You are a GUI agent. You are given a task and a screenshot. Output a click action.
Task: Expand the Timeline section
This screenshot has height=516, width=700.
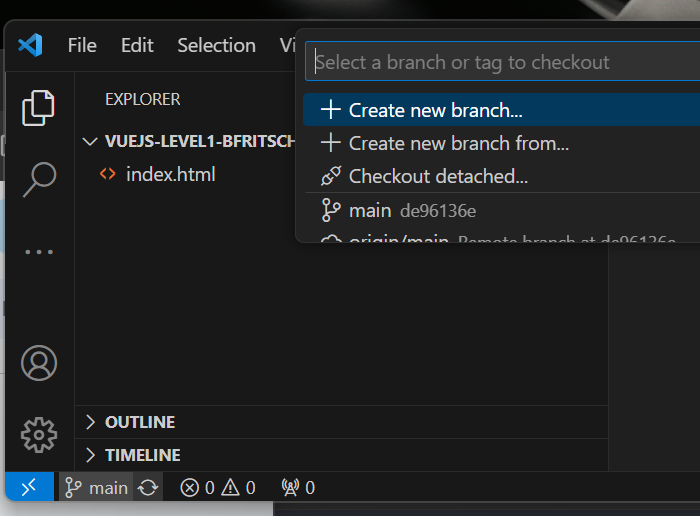[142, 455]
